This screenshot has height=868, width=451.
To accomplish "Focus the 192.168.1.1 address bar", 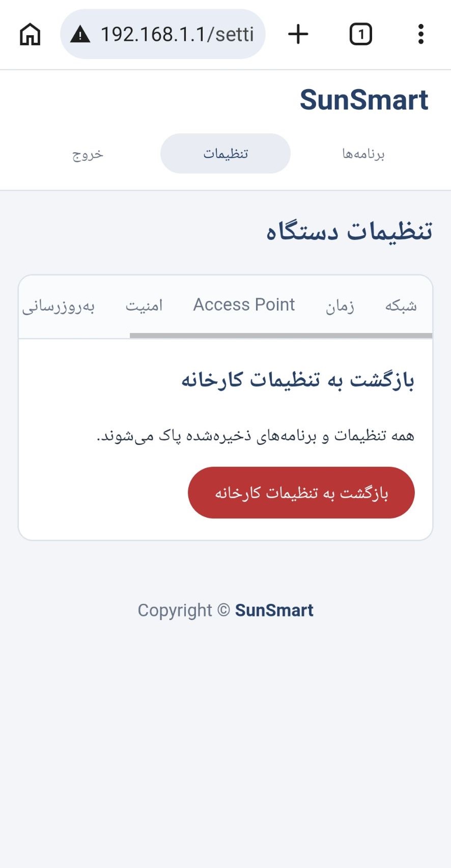I will [x=163, y=34].
